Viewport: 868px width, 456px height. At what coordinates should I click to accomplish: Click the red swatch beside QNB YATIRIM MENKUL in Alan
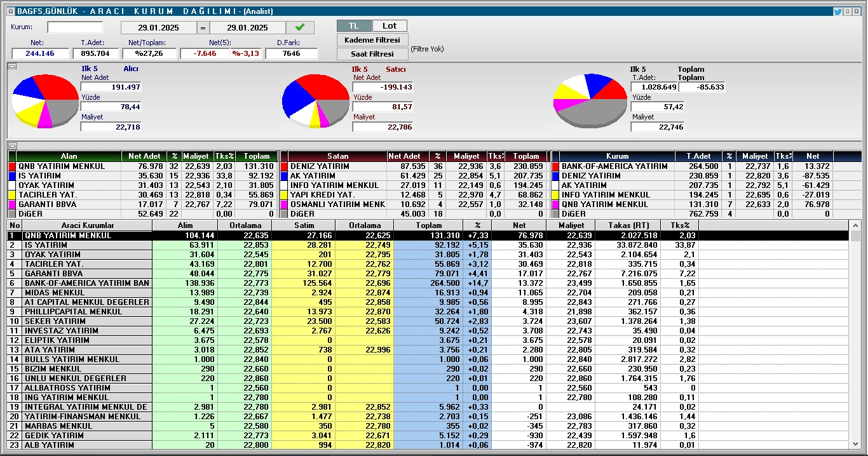click(12, 166)
